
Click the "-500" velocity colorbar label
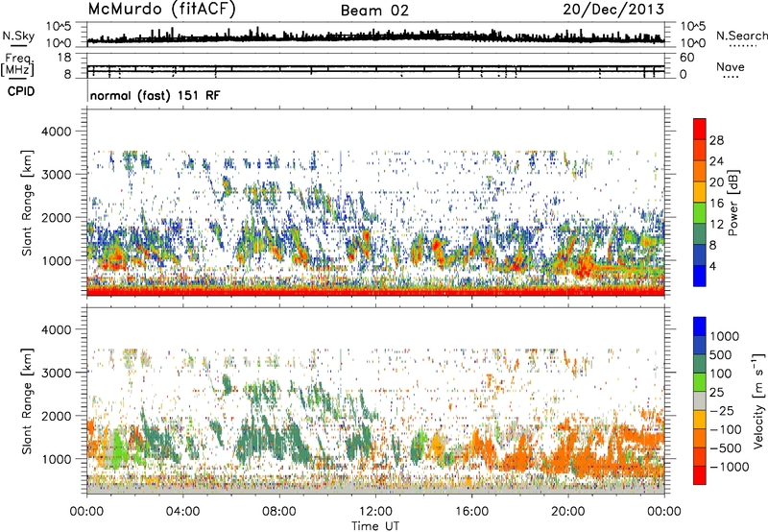click(x=726, y=447)
